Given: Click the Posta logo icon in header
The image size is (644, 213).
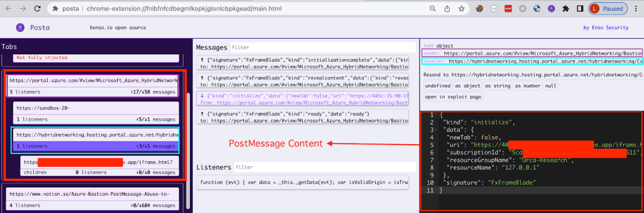Looking at the screenshot, I should [20, 27].
